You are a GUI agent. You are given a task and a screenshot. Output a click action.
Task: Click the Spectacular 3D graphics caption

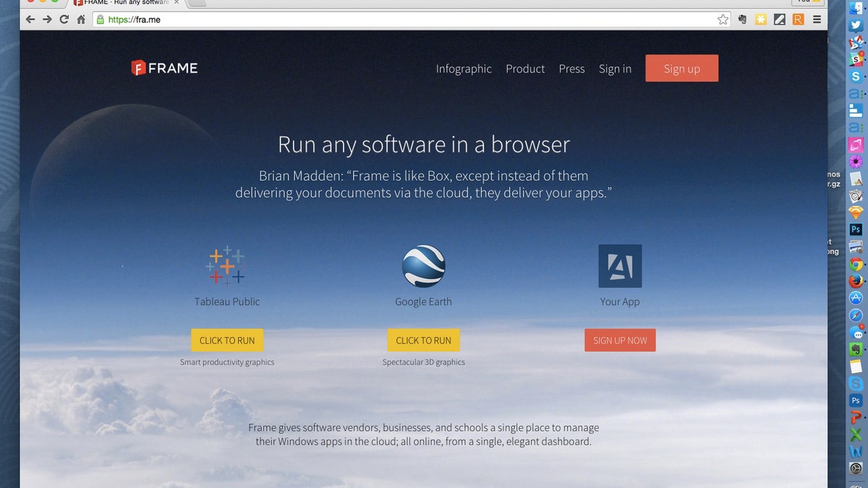[x=424, y=362]
